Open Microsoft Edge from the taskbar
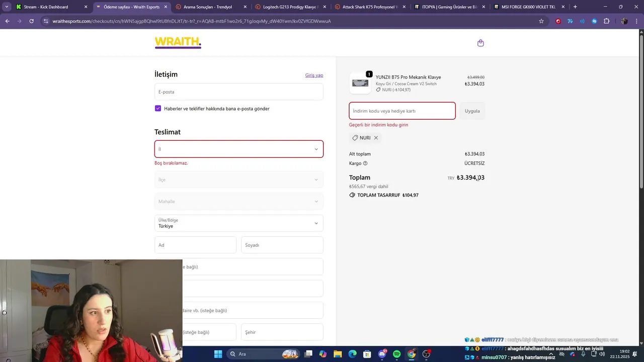The width and height of the screenshot is (644, 362). (x=352, y=354)
